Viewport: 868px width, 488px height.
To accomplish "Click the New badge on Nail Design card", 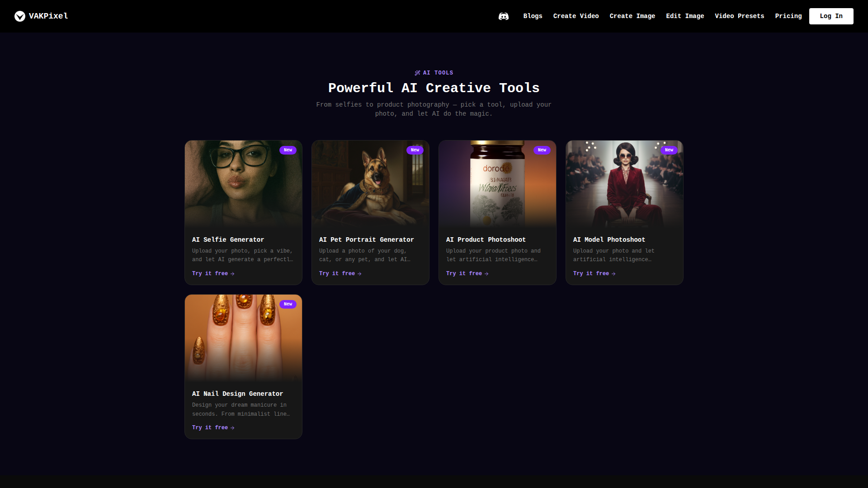I will pyautogui.click(x=288, y=304).
